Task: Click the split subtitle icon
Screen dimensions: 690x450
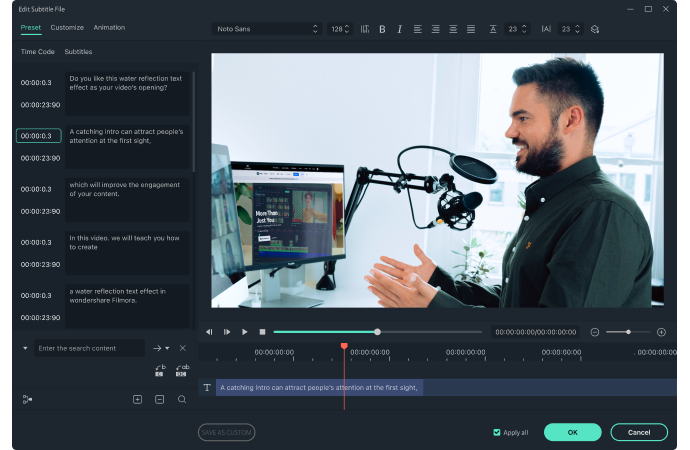Action: tap(27, 399)
